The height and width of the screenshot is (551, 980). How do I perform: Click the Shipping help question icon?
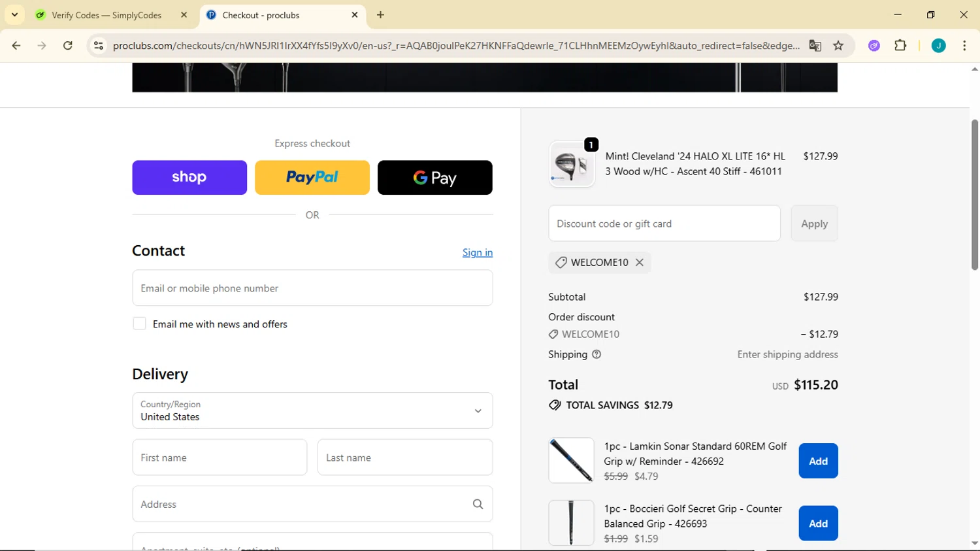(x=596, y=354)
